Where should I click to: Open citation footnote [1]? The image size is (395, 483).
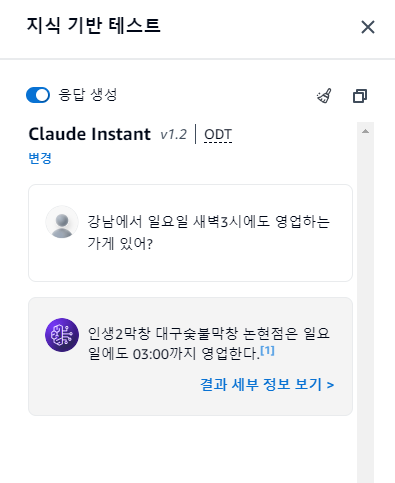pyautogui.click(x=267, y=350)
